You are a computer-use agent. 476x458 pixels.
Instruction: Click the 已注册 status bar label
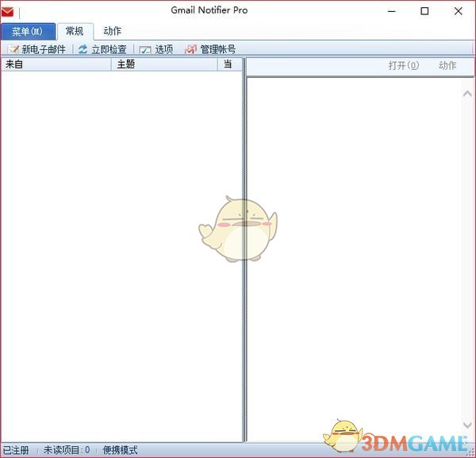point(16,451)
